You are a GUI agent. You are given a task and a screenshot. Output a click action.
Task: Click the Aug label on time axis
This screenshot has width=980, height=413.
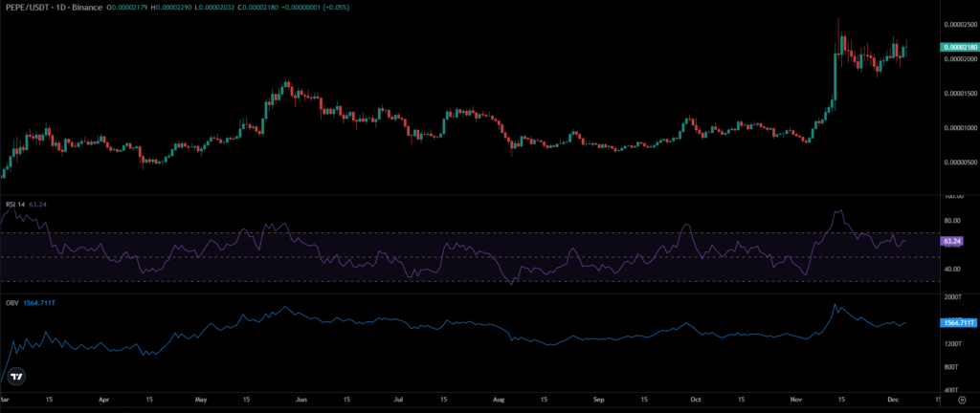click(x=498, y=398)
